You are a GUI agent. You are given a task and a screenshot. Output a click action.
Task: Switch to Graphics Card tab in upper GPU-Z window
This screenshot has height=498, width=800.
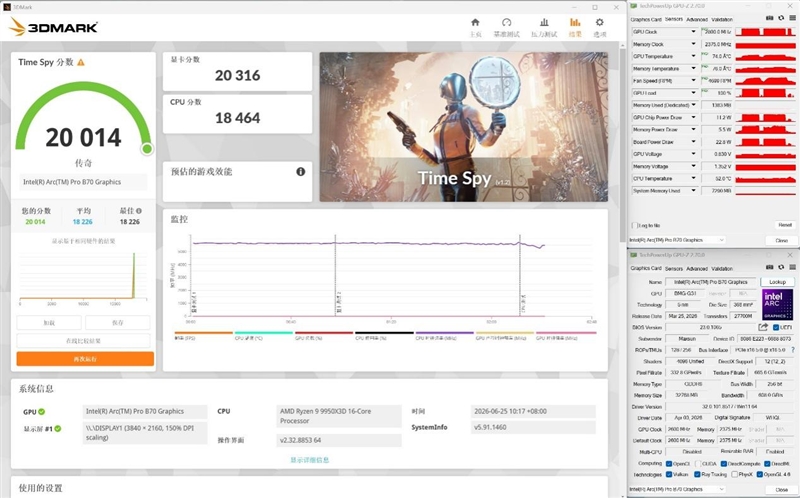click(646, 19)
